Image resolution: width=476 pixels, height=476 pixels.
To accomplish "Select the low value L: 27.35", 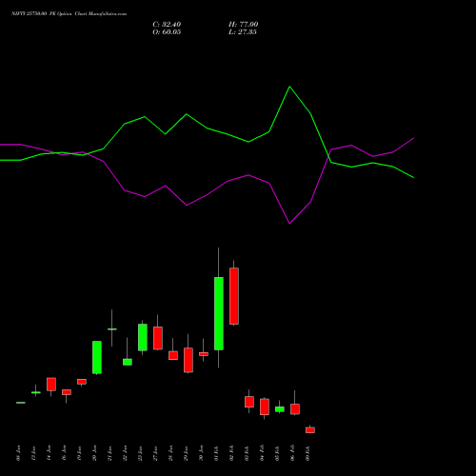I will [x=243, y=32].
